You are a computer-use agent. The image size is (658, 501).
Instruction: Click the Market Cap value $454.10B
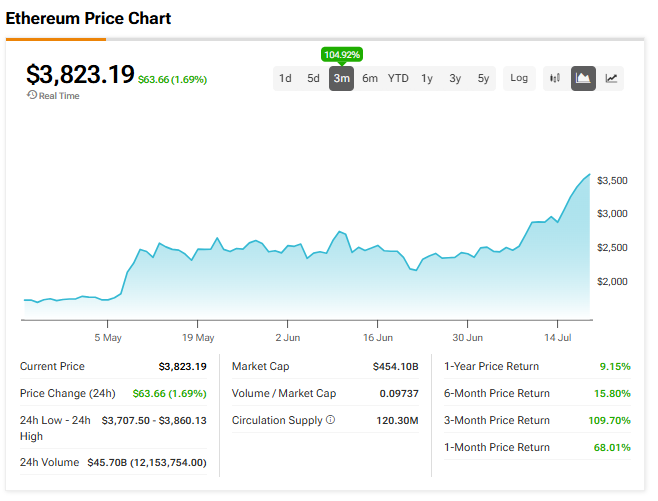click(x=397, y=366)
